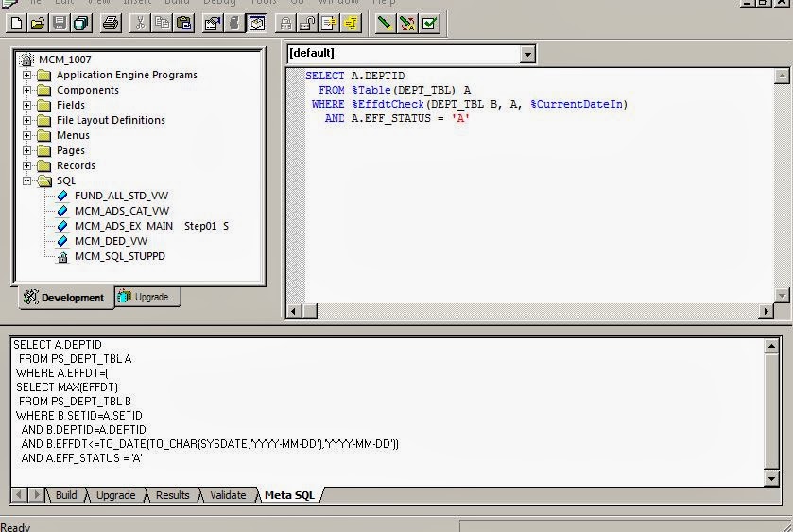The image size is (793, 532).
Task: Toggle the pressed-in workspace view toolbar icon
Action: (256, 24)
